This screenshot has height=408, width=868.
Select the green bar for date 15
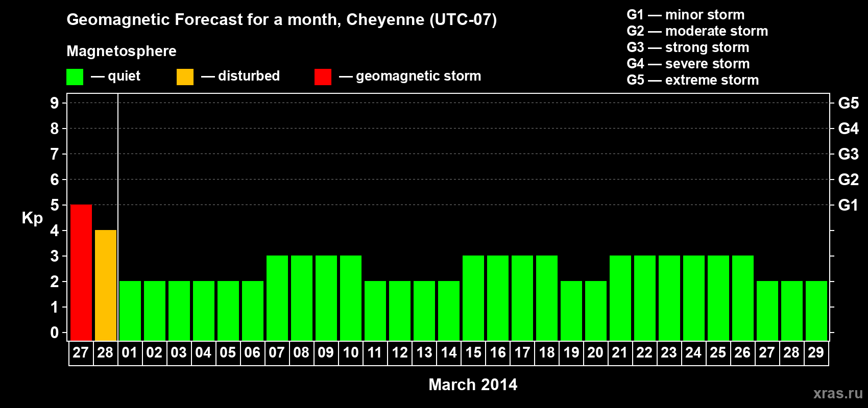point(473,298)
